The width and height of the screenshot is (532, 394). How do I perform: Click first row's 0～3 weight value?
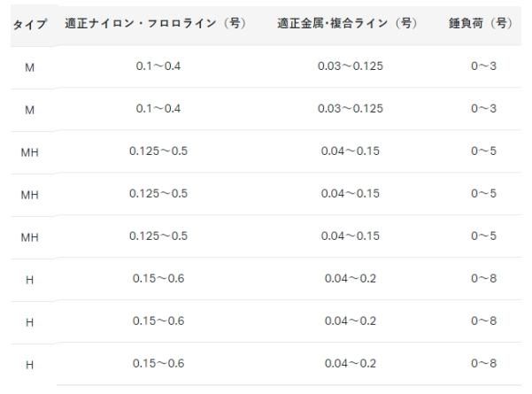(x=483, y=66)
